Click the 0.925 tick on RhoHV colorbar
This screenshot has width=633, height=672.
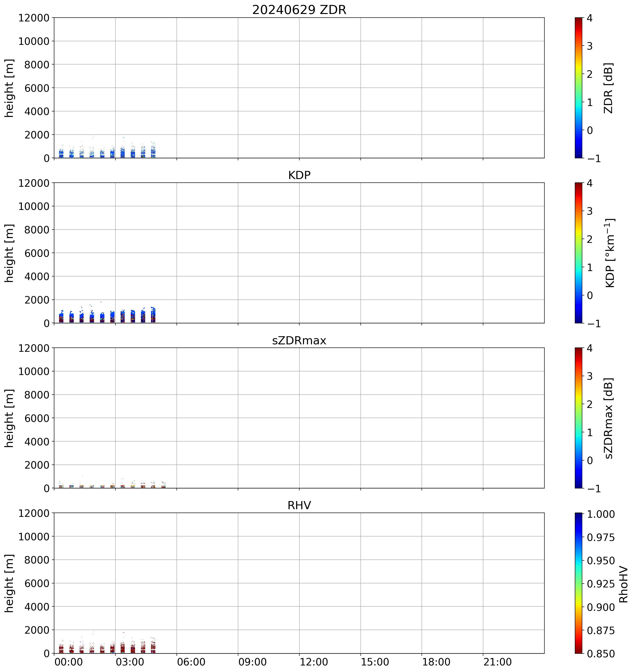601,583
